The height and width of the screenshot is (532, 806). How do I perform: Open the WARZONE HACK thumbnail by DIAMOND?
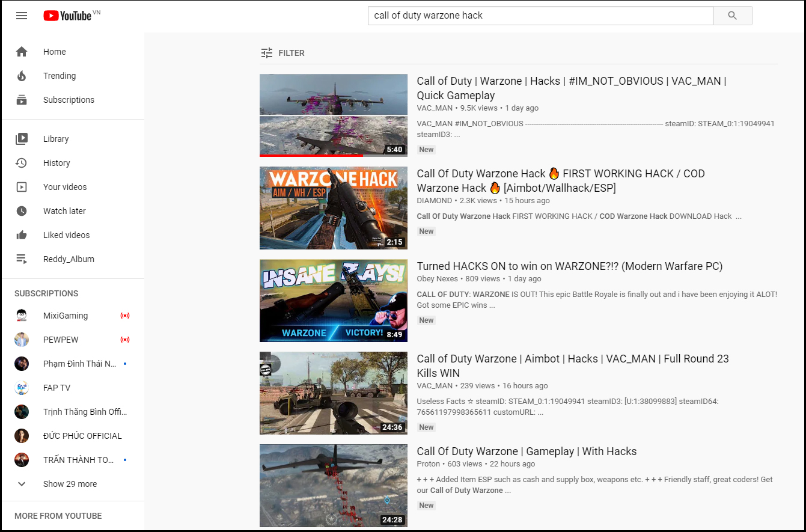point(333,208)
